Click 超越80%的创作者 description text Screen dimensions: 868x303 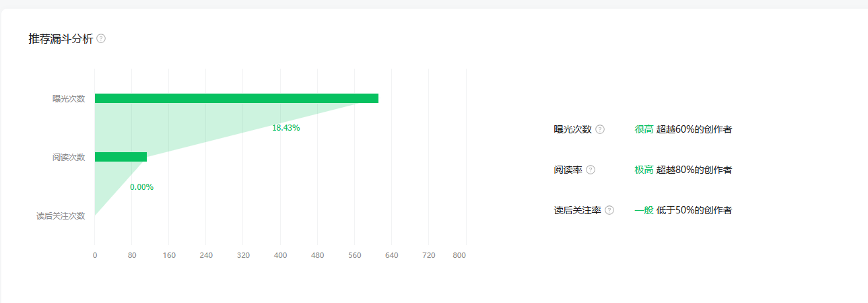point(694,170)
